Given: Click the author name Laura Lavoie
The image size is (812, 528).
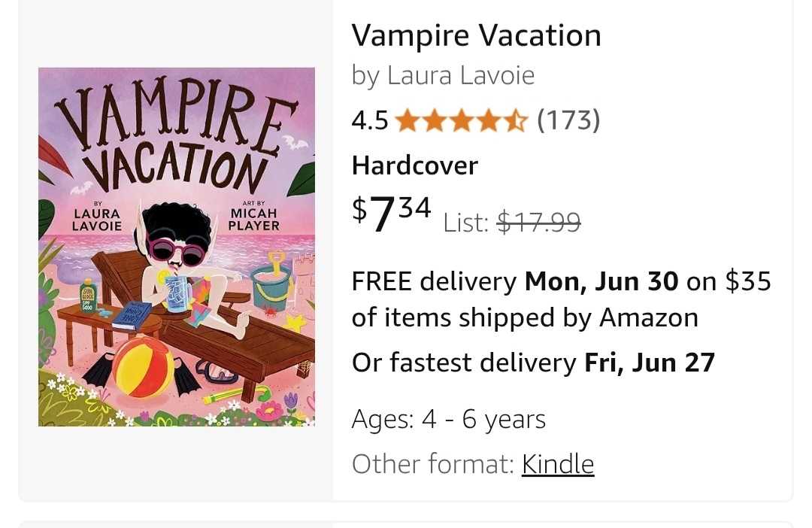Looking at the screenshot, I should pos(460,75).
